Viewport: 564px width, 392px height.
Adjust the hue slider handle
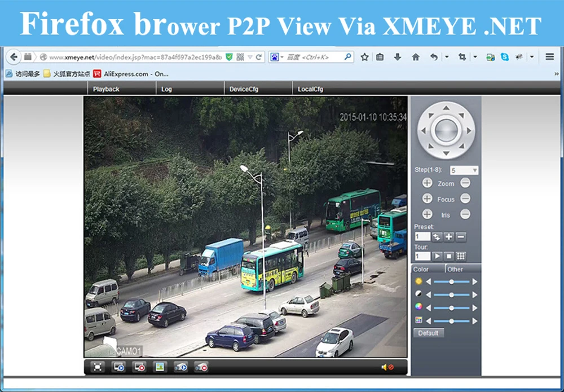[x=451, y=321]
